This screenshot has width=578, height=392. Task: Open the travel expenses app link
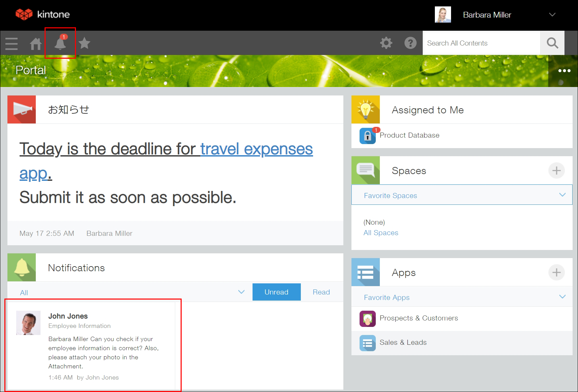pyautogui.click(x=256, y=149)
